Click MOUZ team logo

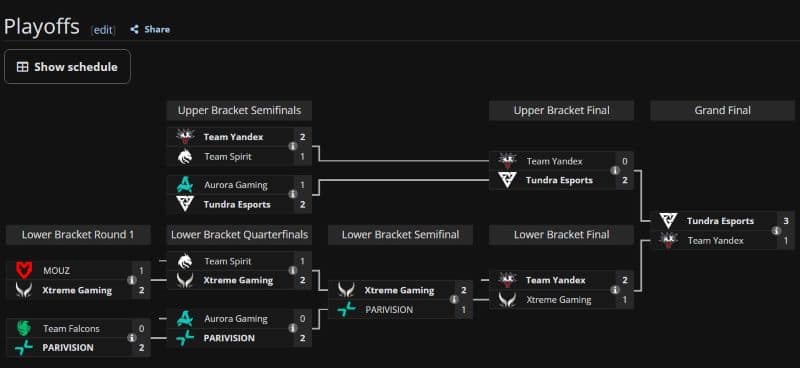tap(23, 271)
